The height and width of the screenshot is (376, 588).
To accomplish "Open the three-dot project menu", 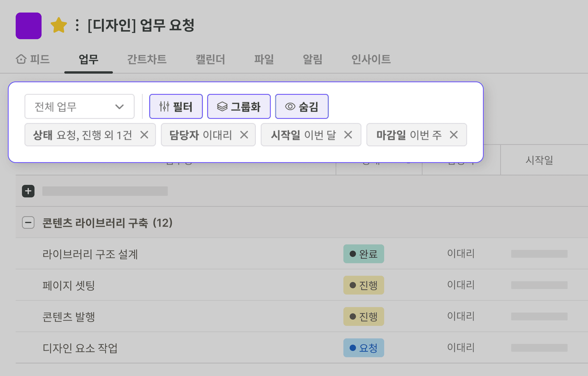I will pyautogui.click(x=77, y=25).
